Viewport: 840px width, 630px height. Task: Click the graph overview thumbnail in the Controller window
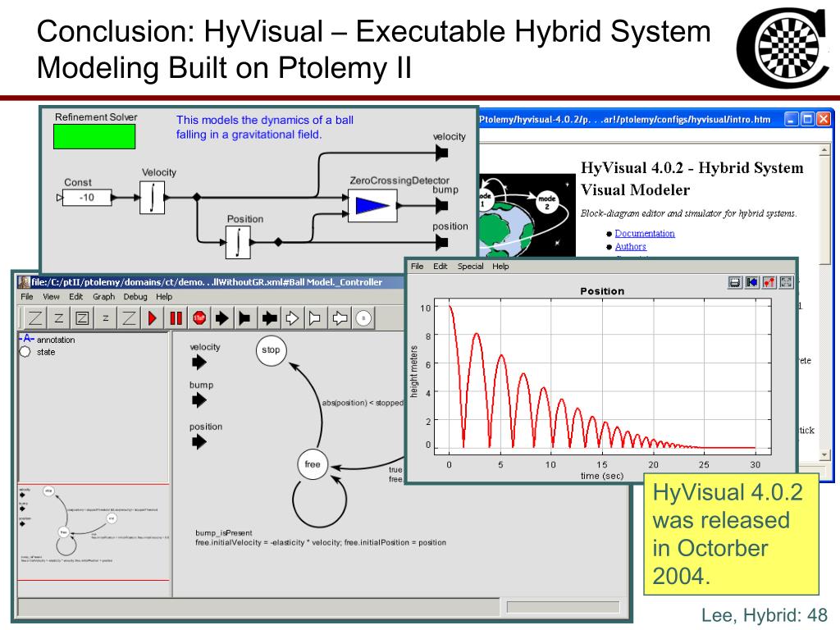coord(94,532)
